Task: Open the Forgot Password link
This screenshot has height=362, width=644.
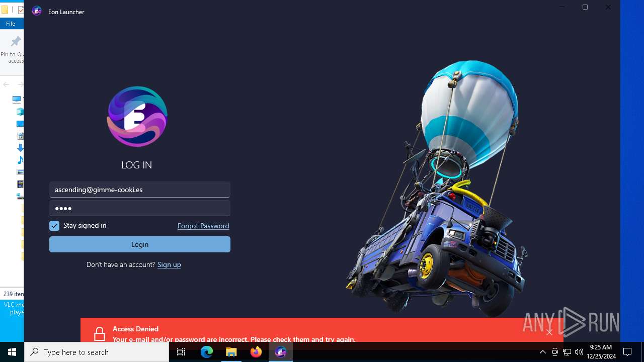Action: (203, 226)
